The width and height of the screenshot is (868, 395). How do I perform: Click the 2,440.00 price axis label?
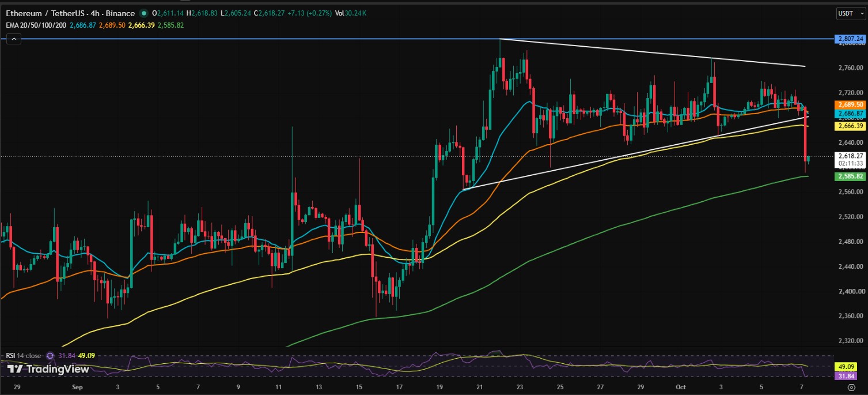(x=851, y=266)
